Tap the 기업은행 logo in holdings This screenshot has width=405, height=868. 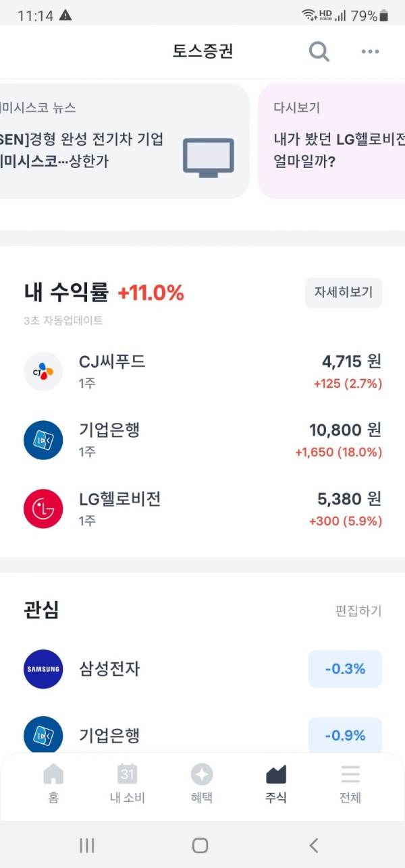pyautogui.click(x=43, y=440)
